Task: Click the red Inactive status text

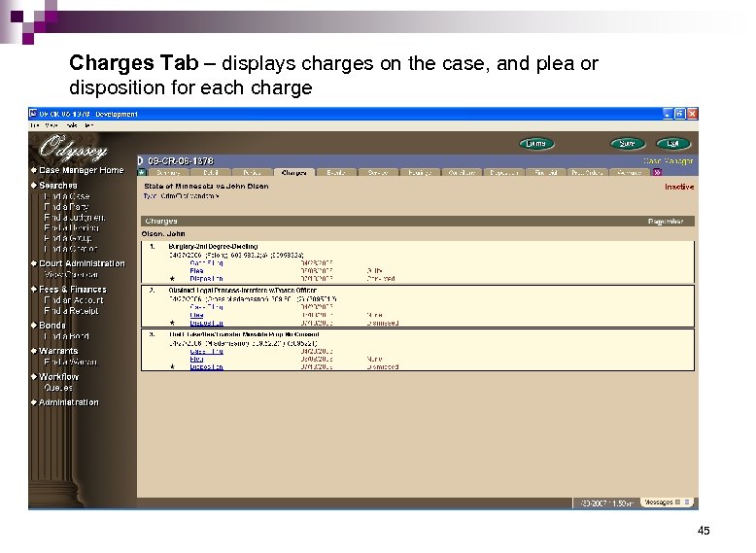Action: coord(679,187)
